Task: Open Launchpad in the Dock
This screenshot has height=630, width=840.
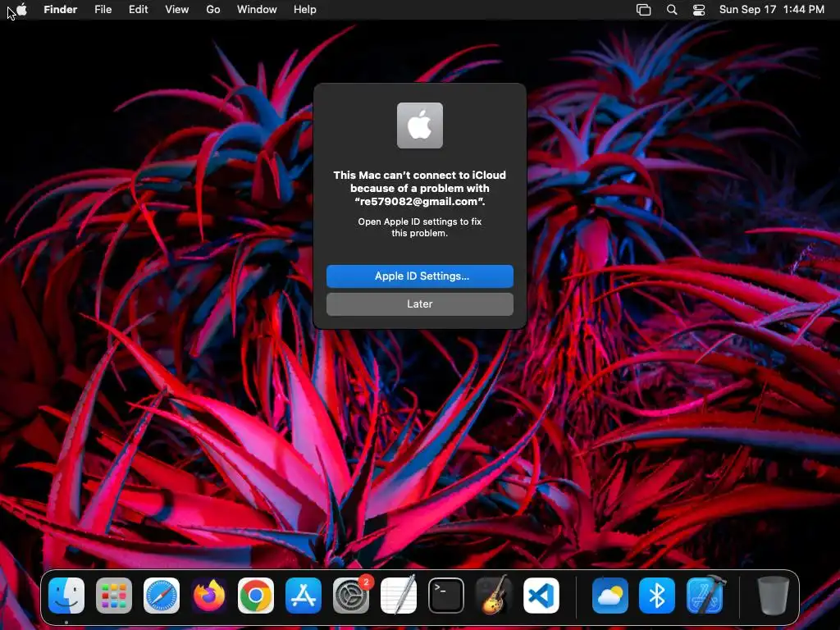Action: [114, 596]
